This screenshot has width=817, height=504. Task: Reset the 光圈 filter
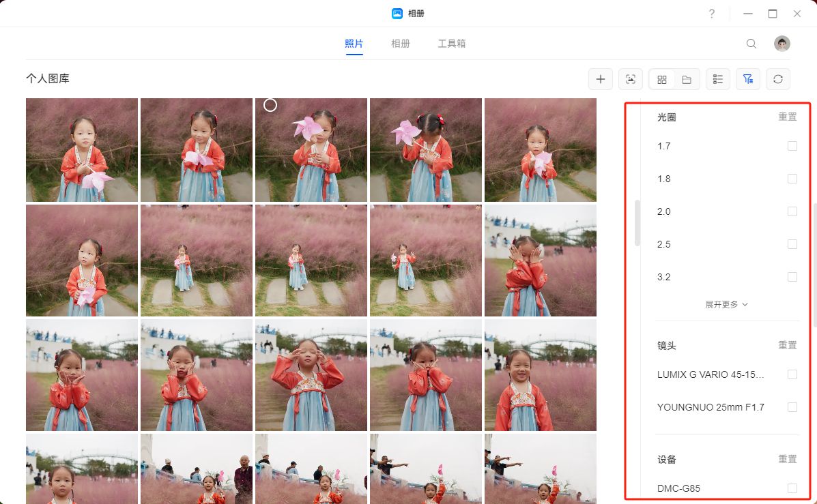click(x=787, y=117)
